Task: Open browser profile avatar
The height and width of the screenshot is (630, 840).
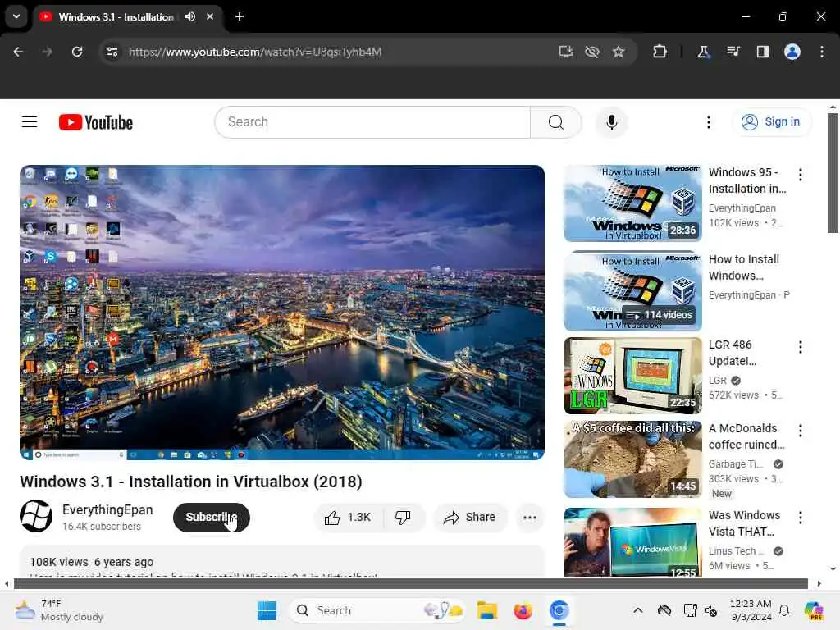Action: click(x=792, y=52)
